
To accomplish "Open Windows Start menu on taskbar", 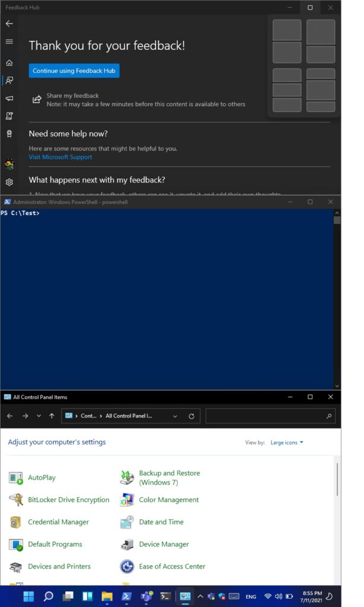I will [x=28, y=596].
